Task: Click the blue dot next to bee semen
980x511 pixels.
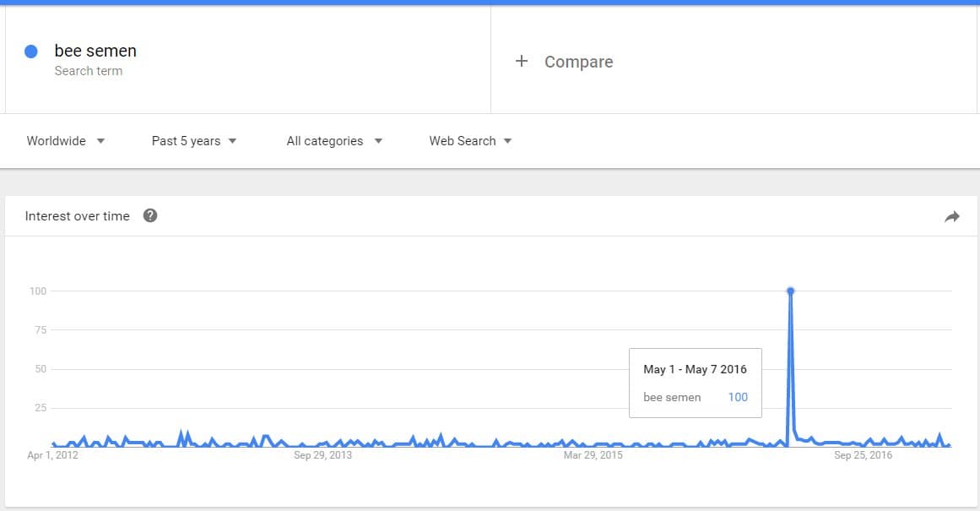Action: click(31, 52)
